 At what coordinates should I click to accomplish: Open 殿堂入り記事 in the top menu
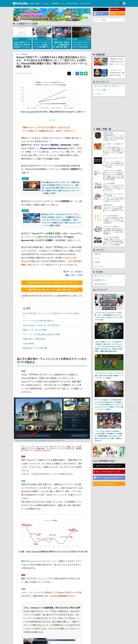coord(35,4)
